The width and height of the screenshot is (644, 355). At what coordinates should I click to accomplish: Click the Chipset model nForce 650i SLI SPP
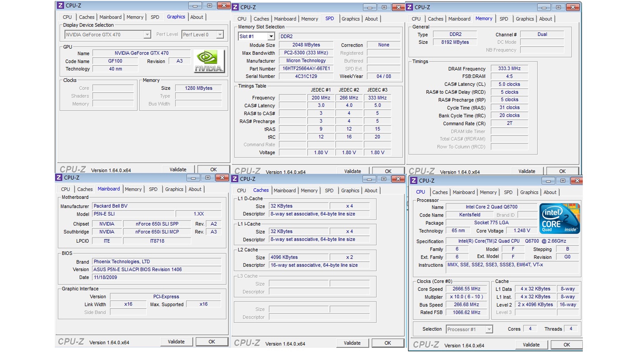(157, 224)
